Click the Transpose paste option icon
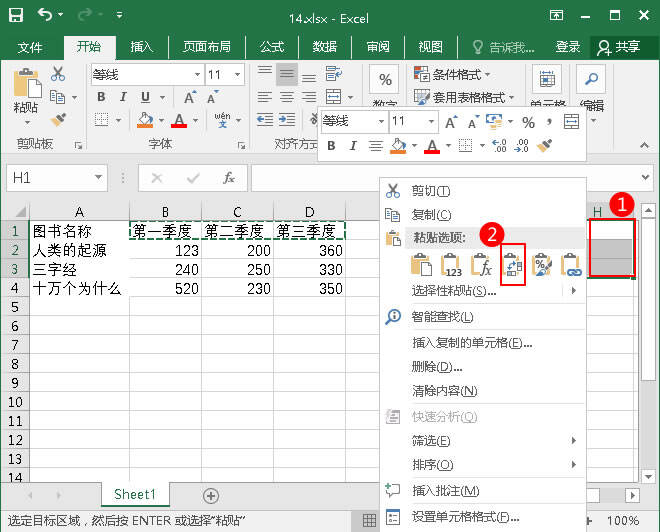 pos(512,265)
